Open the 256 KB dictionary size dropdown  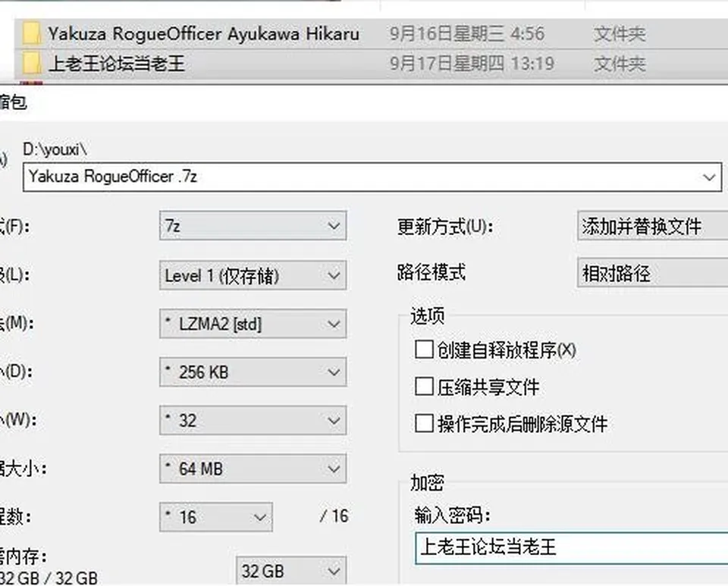[x=253, y=372]
